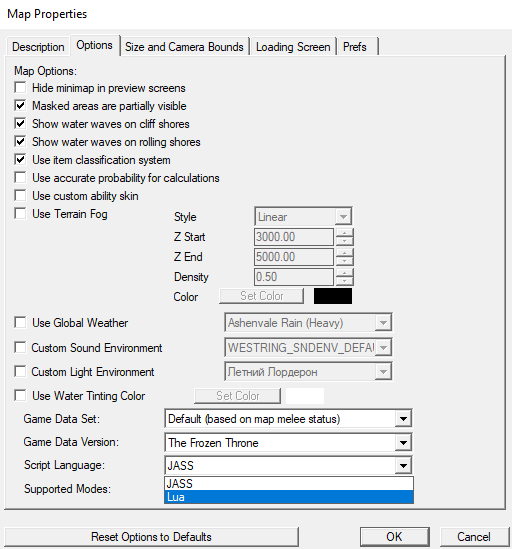Enable Custom Light Environment checkbox
Image resolution: width=512 pixels, height=549 pixels.
click(20, 371)
